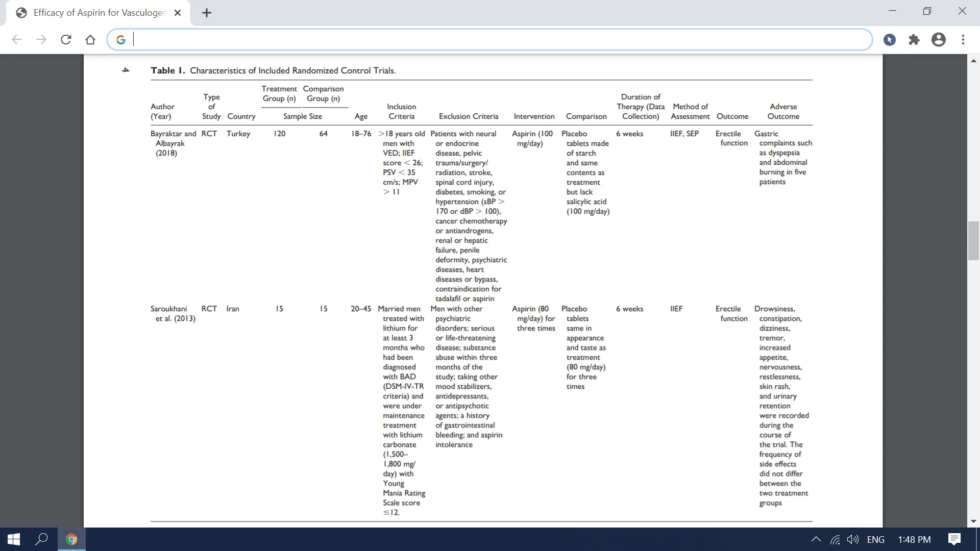This screenshot has width=980, height=551.
Task: Click Aspirin (100 mg/day) intervention cell
Action: pyautogui.click(x=532, y=138)
